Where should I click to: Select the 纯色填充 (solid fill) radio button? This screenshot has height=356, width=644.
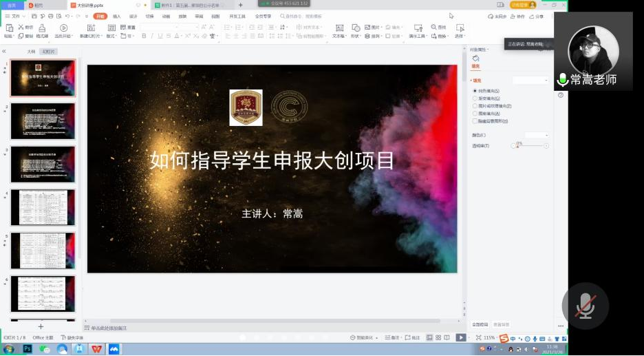pyautogui.click(x=475, y=91)
